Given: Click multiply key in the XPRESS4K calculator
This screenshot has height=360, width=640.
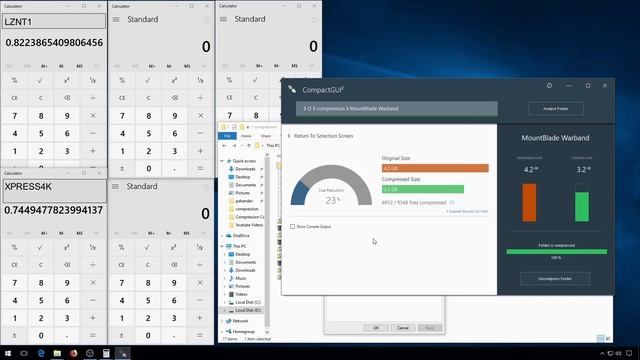Looking at the screenshot, I should pos(93,282).
